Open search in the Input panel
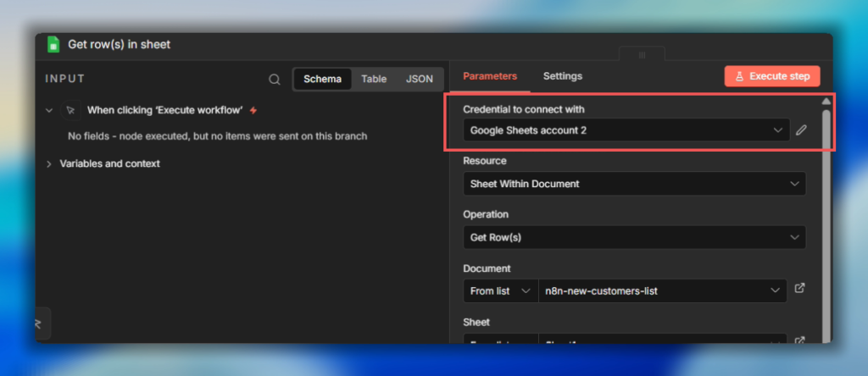 tap(275, 79)
